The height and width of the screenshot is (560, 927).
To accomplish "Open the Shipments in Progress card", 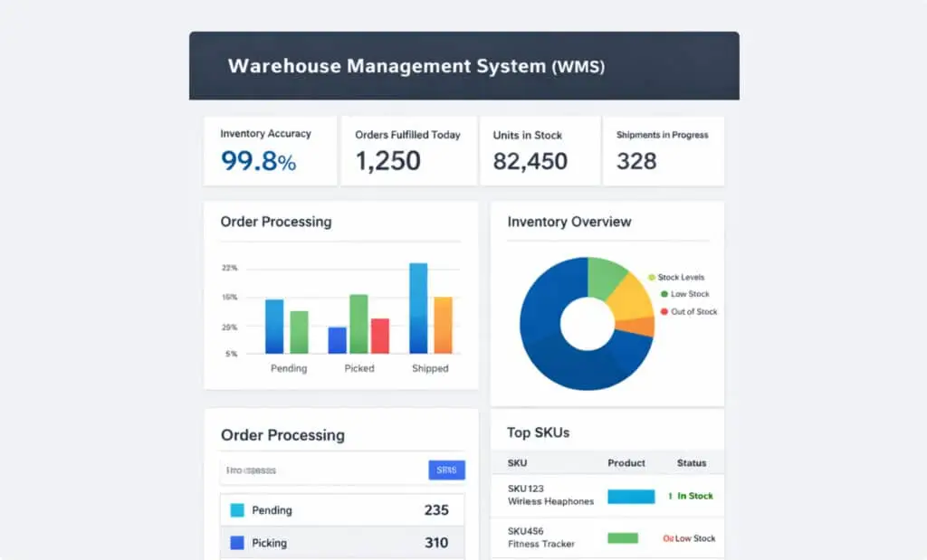I will pos(664,151).
